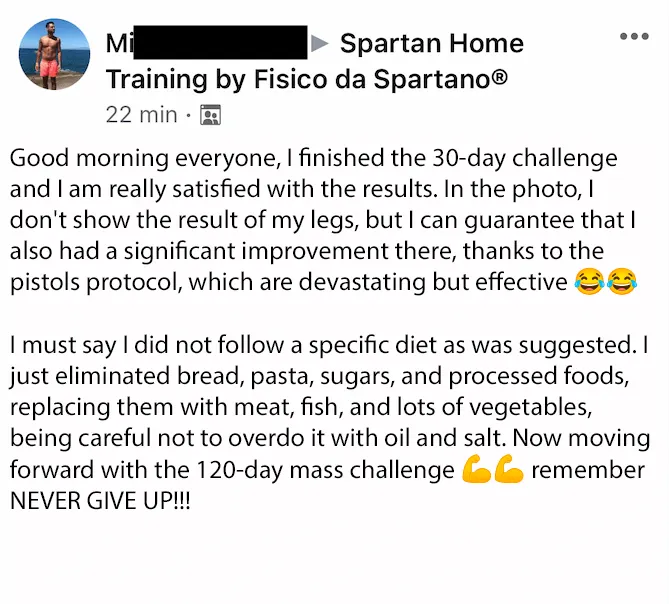Click the words 120-day mass challenge
Screen dimensions: 669x604
(x=326, y=470)
